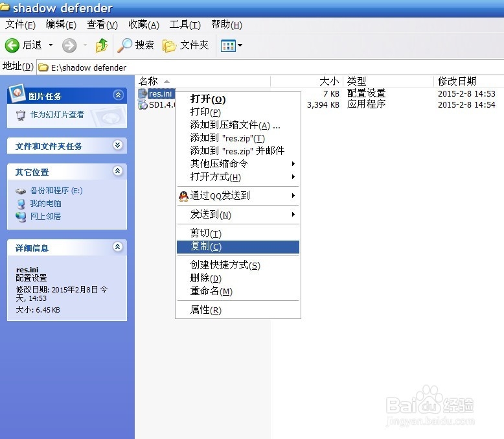This screenshot has height=439, width=504.
Task: Click the 3,394 KB size cell
Action: click(323, 105)
